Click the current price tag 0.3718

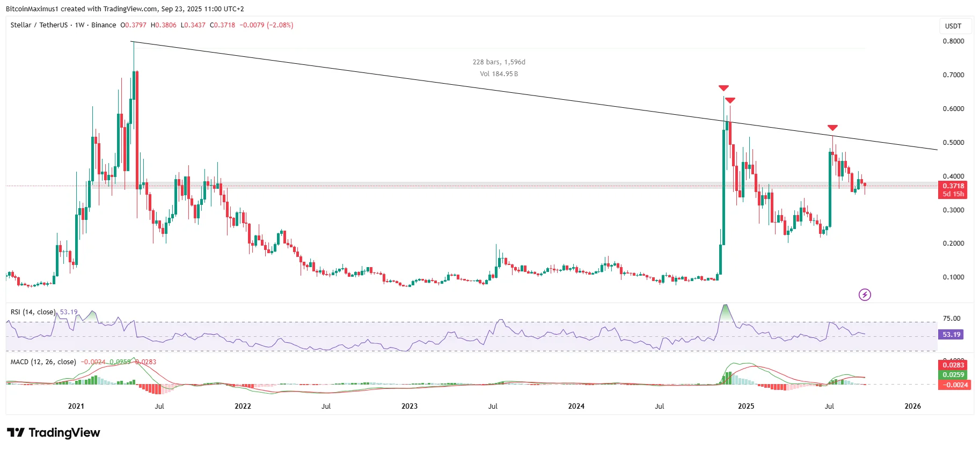(x=954, y=186)
